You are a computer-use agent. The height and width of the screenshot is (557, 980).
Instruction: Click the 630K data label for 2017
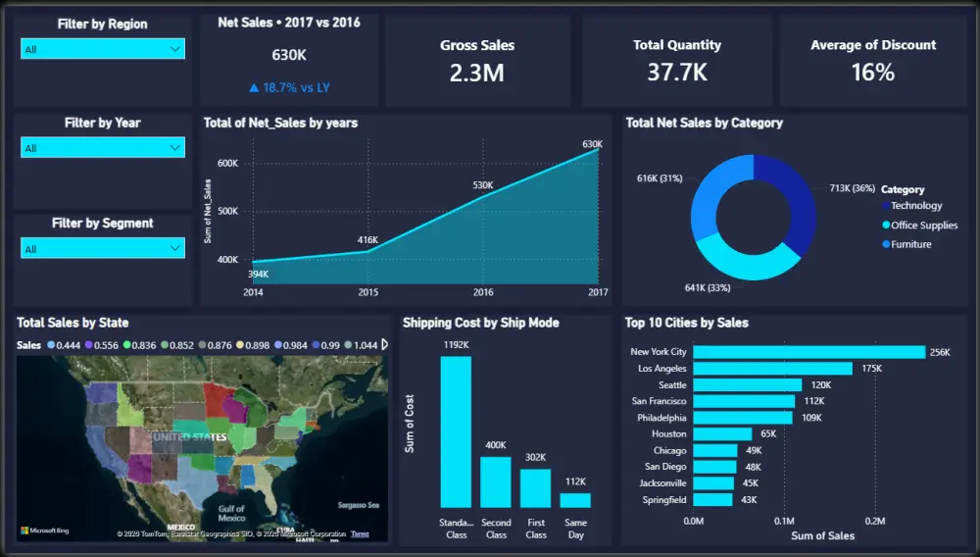click(592, 144)
